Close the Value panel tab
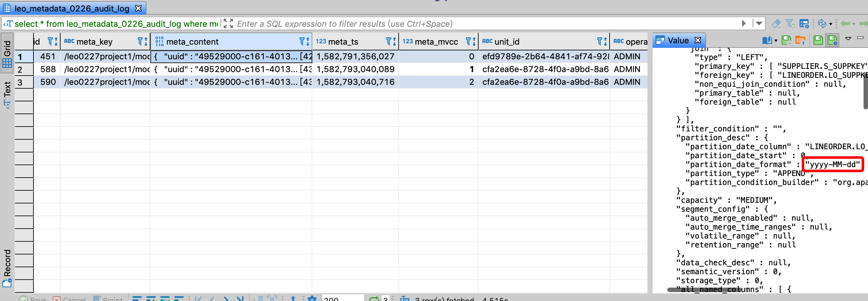Image resolution: width=868 pixels, height=301 pixels. pyautogui.click(x=698, y=40)
